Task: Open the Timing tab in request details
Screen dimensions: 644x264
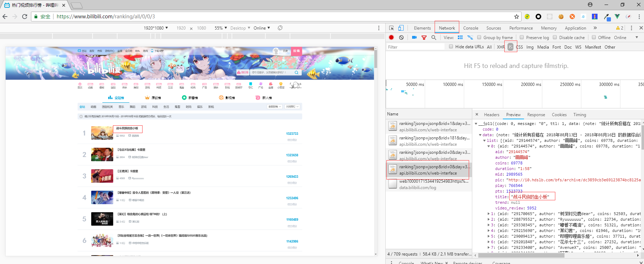Action: 580,114
